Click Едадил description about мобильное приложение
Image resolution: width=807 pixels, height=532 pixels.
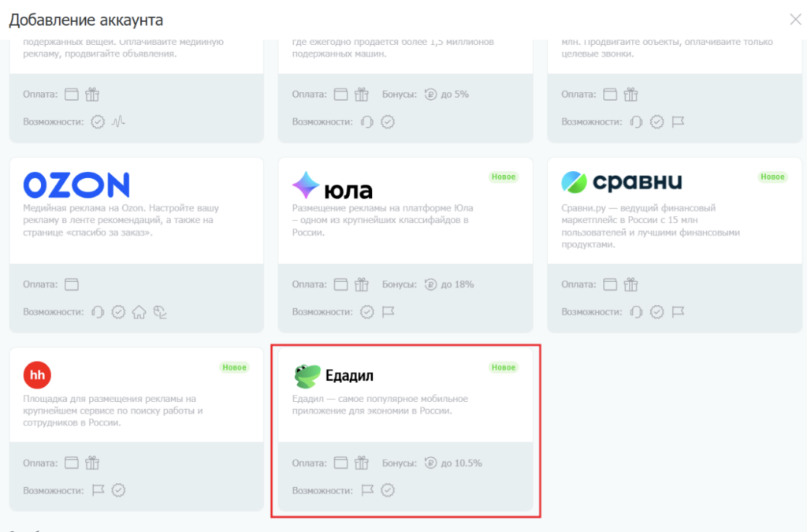[380, 404]
